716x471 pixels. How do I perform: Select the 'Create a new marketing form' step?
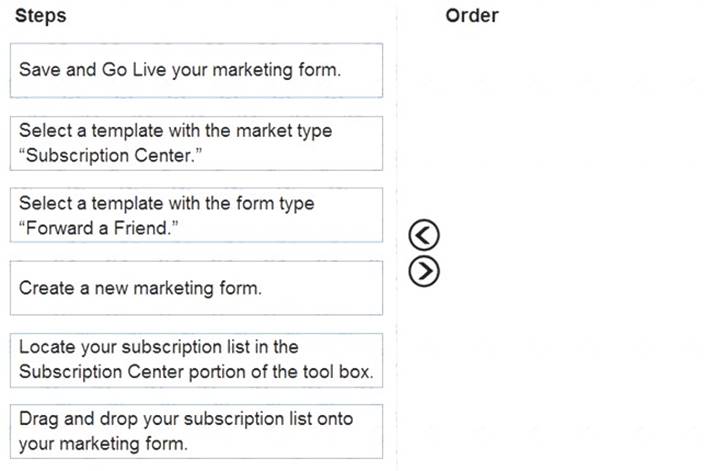[x=196, y=288]
